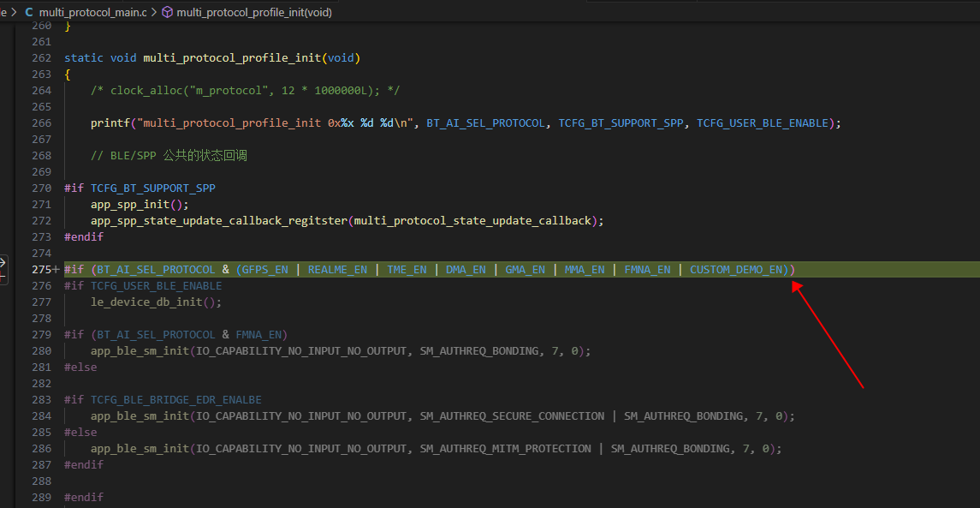Click TCFG_USER_BLE_ENABLE on line 276
This screenshot has width=980, height=508.
pos(157,286)
